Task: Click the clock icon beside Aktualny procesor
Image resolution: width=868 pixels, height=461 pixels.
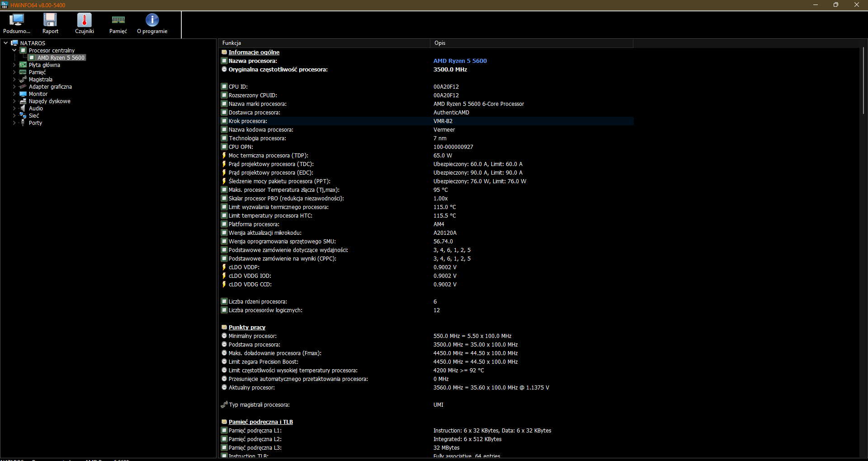Action: tap(224, 387)
